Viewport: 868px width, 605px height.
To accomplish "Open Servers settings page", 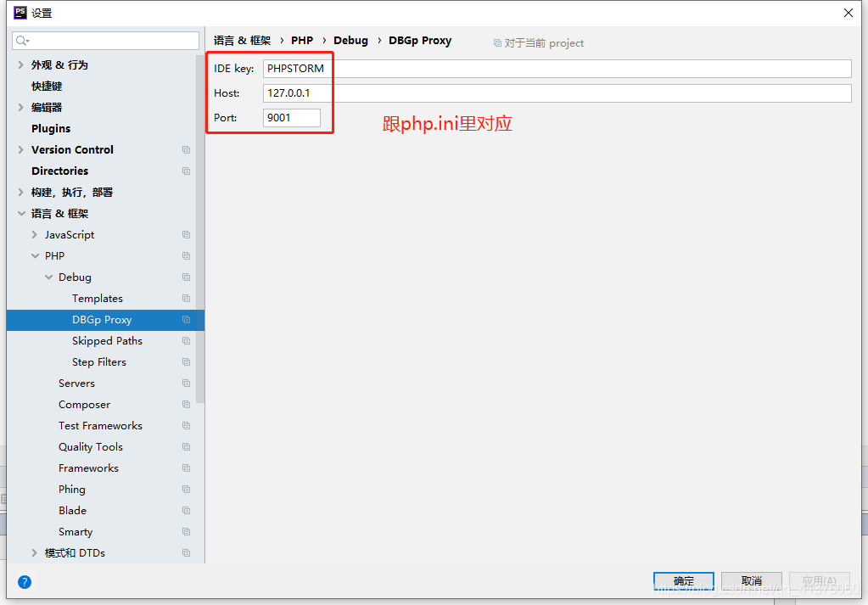I will point(76,383).
